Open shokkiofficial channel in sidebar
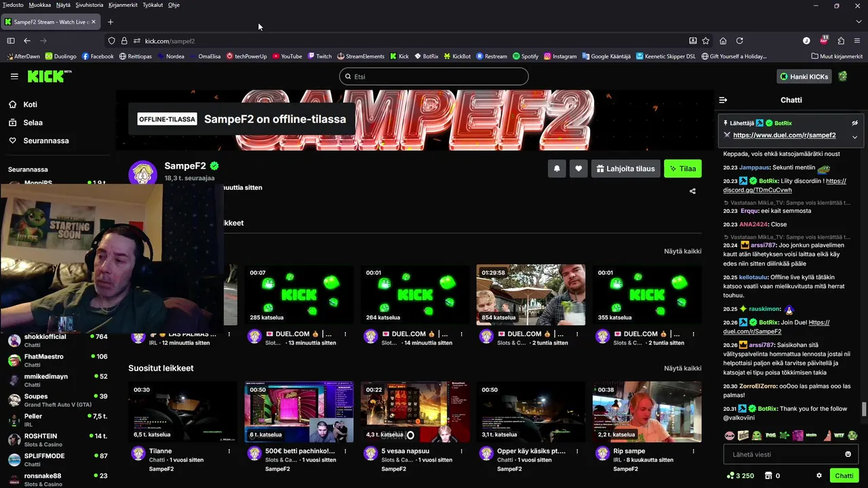Viewport: 868px width, 488px height. click(x=58, y=340)
